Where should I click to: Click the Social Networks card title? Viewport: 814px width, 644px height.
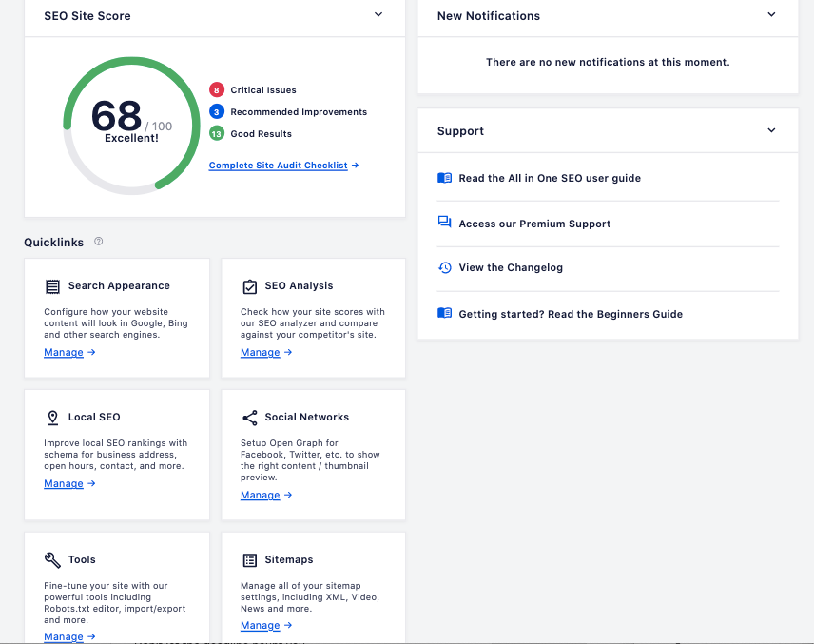pos(307,417)
